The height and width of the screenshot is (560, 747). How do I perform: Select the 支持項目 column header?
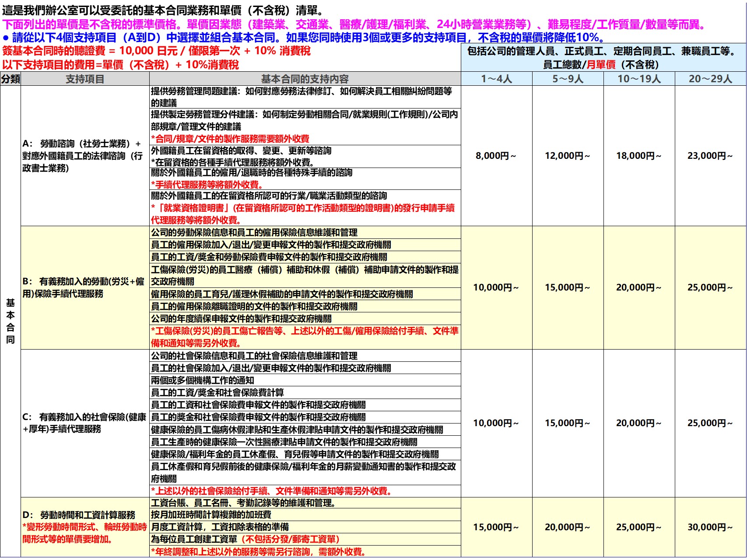(85, 79)
